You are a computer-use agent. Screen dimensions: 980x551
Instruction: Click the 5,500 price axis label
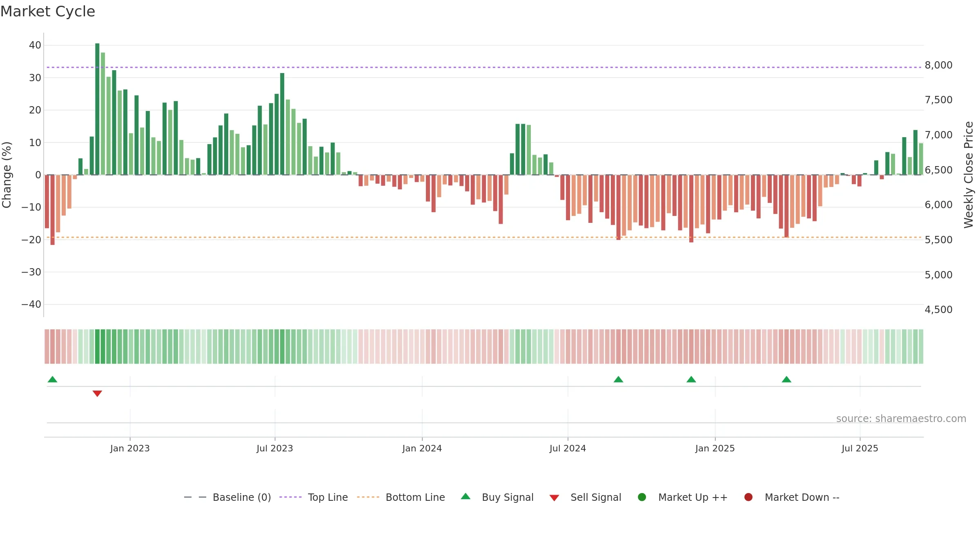pos(939,240)
